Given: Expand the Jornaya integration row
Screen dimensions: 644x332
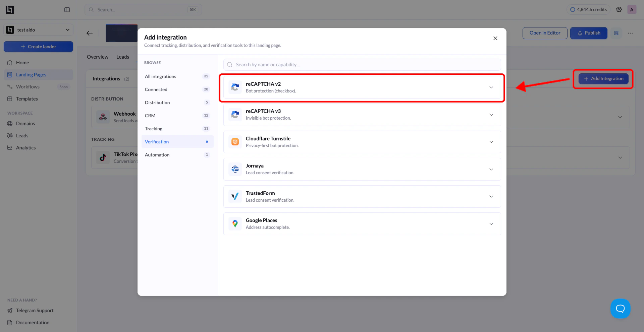Looking at the screenshot, I should pyautogui.click(x=491, y=169).
